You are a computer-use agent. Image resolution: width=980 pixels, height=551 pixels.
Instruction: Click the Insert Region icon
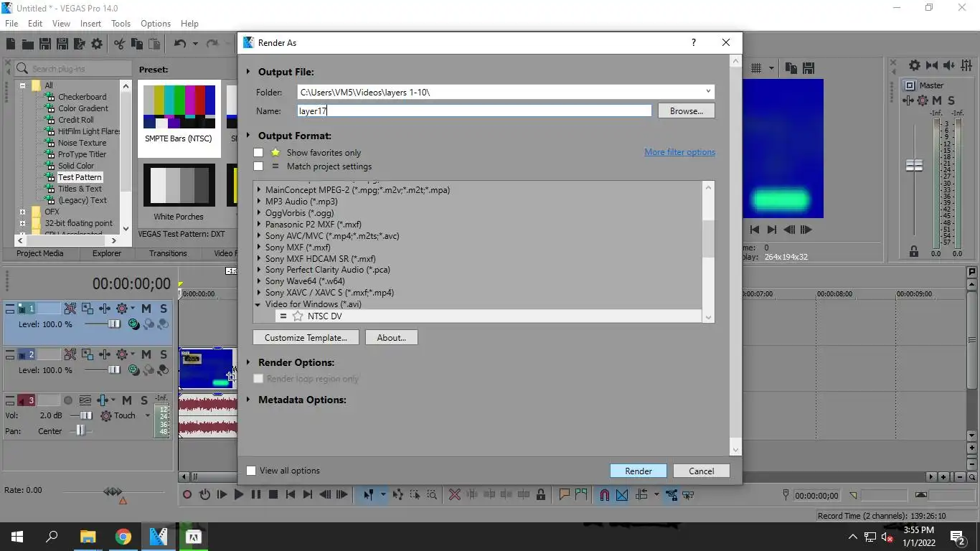(580, 494)
